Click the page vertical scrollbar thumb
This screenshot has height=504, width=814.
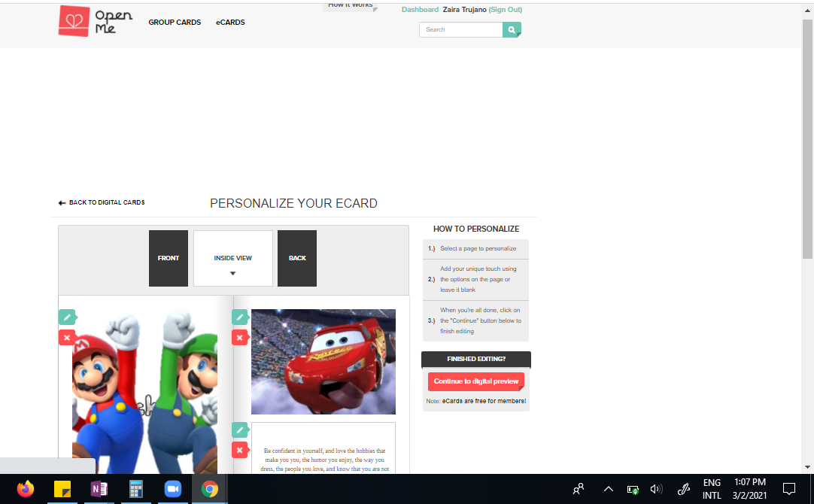tap(807, 139)
